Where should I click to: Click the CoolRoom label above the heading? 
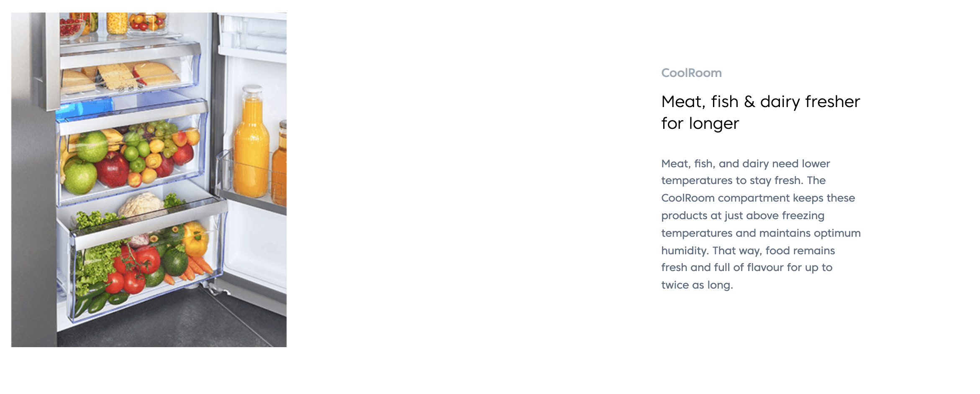[691, 73]
